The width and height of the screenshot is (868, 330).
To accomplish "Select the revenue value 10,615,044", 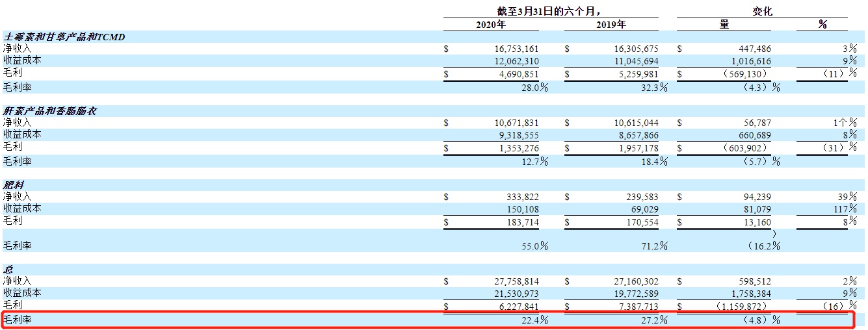I will pos(635,122).
